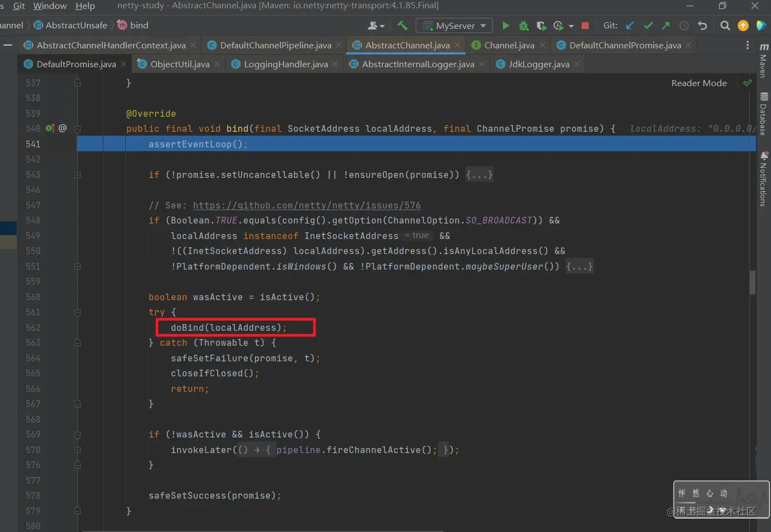The width and height of the screenshot is (771, 532).
Task: Switch to the Channel.java tab
Action: point(509,45)
